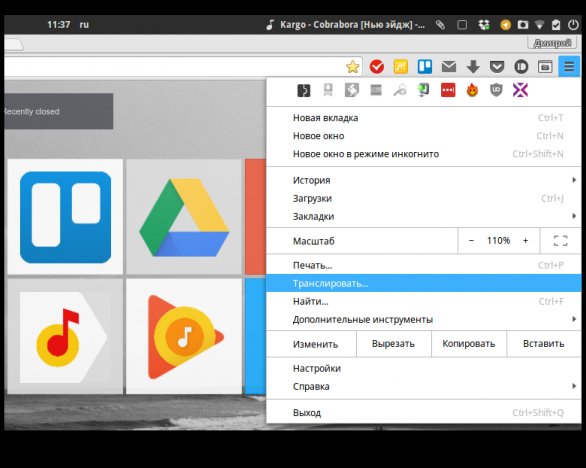
Task: Click the Вырезать button
Action: 394,344
